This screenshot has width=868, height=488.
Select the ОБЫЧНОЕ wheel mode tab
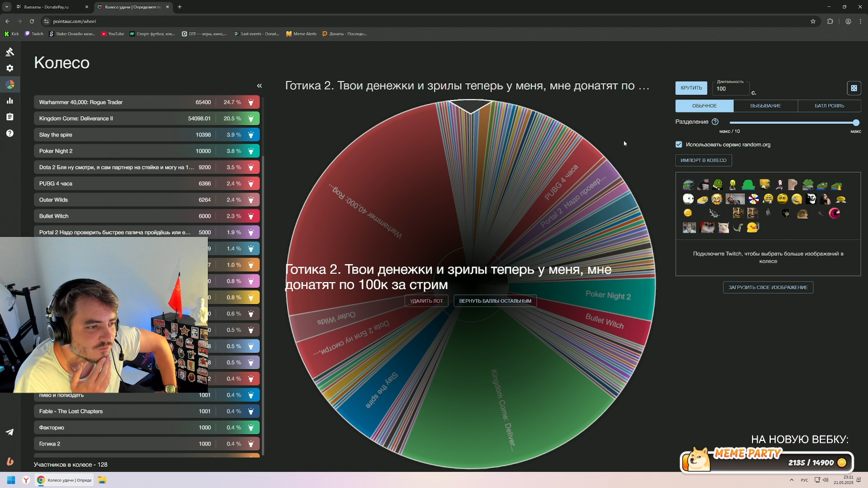(x=704, y=106)
